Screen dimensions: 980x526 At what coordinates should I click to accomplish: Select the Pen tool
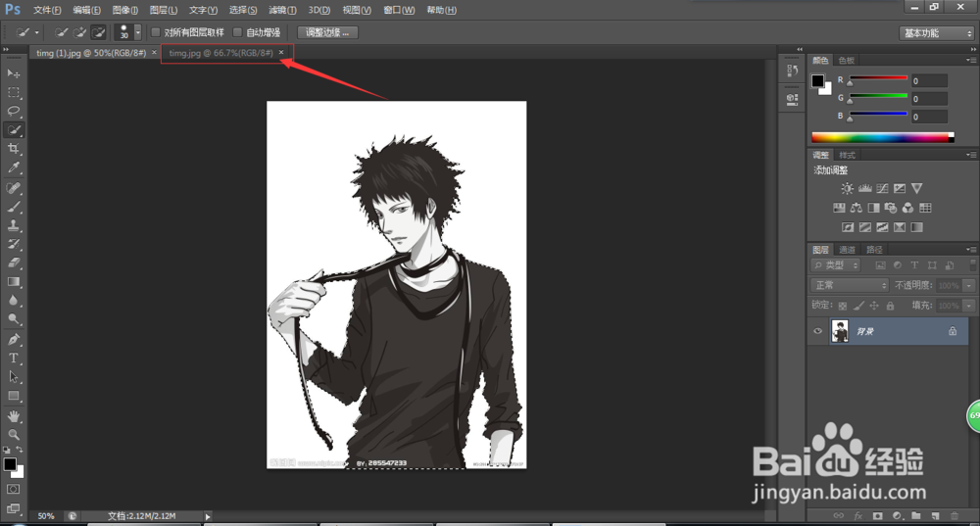(x=13, y=339)
